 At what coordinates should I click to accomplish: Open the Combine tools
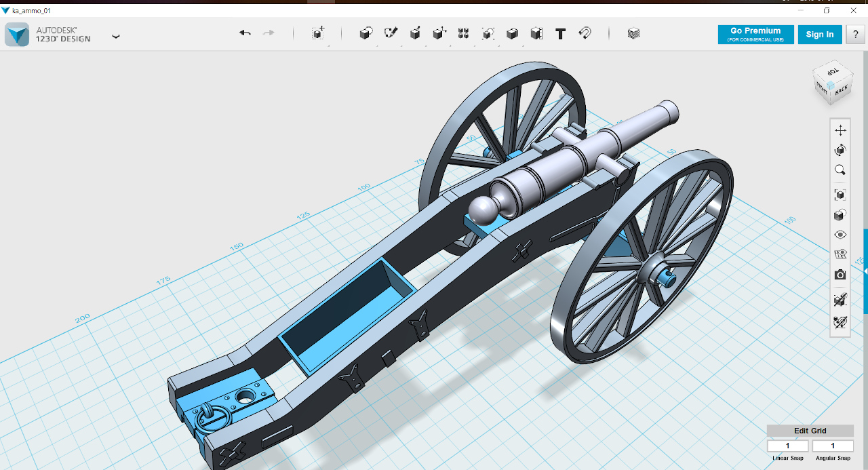(513, 33)
